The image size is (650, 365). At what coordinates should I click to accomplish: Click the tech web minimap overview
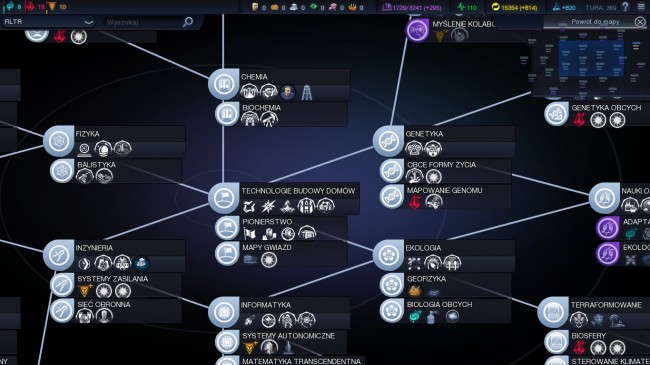pyautogui.click(x=590, y=63)
